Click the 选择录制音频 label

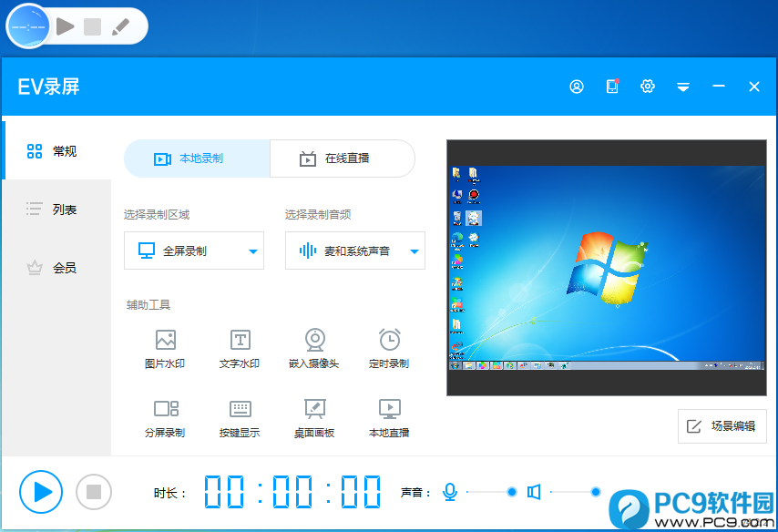coord(318,214)
